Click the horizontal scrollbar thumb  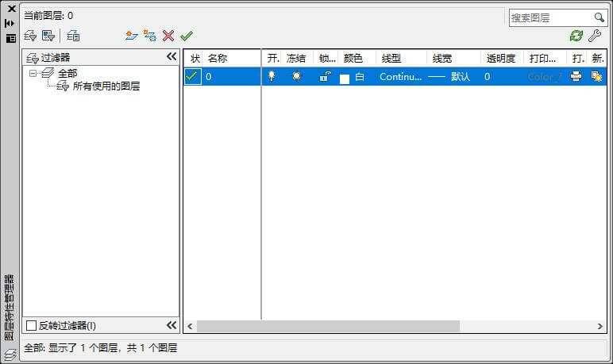[x=328, y=326]
